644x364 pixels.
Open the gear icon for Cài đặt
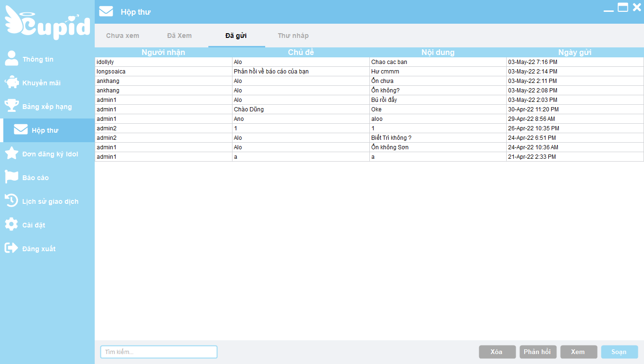pyautogui.click(x=11, y=225)
